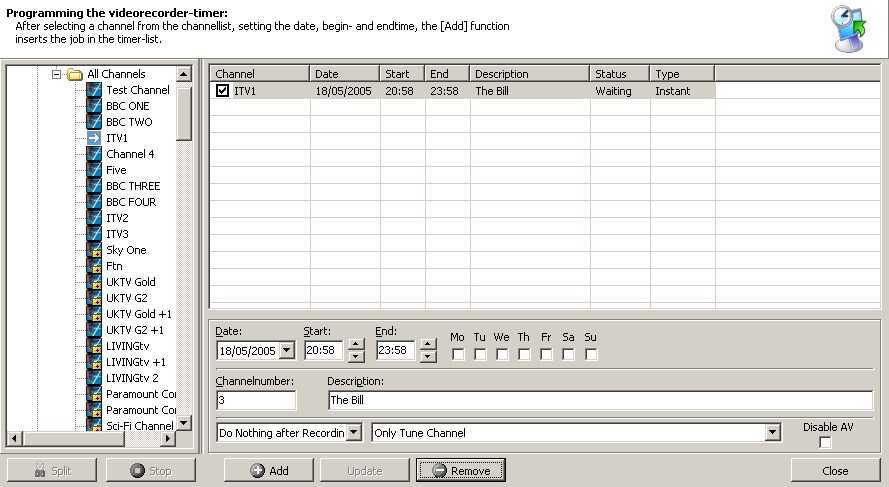889x487 pixels.
Task: Tick the Disable AV checkbox
Action: (x=825, y=442)
